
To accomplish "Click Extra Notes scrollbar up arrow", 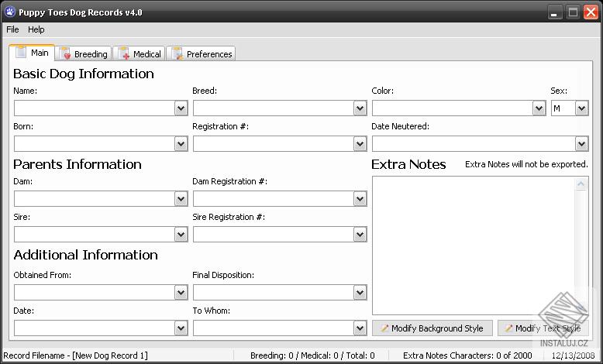I will (581, 184).
